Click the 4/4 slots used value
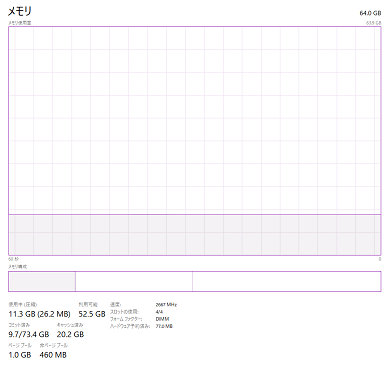 (159, 312)
